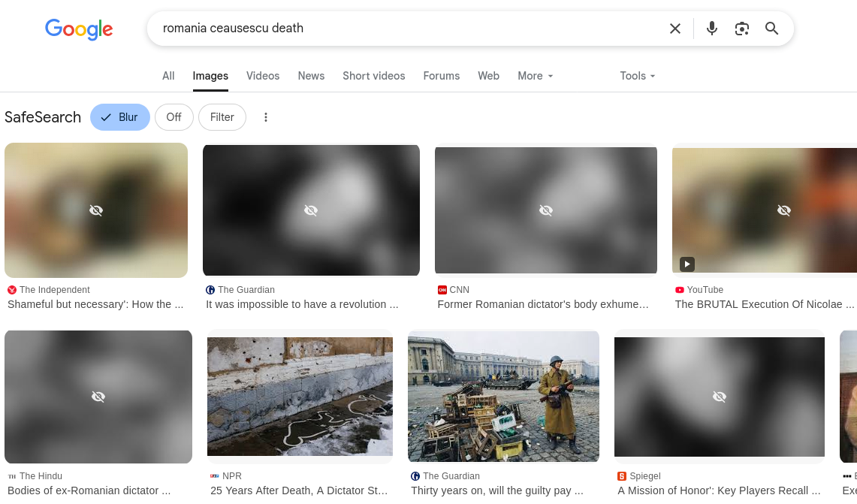Open the Web tab
The image size is (857, 504).
489,76
